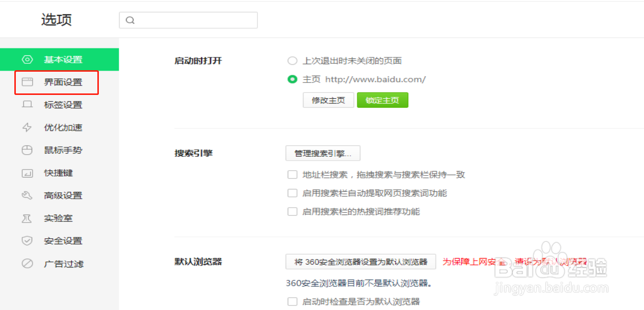Screen dimensions: 644x310
Task: Click the green 锁定主页 button
Action: click(x=383, y=100)
